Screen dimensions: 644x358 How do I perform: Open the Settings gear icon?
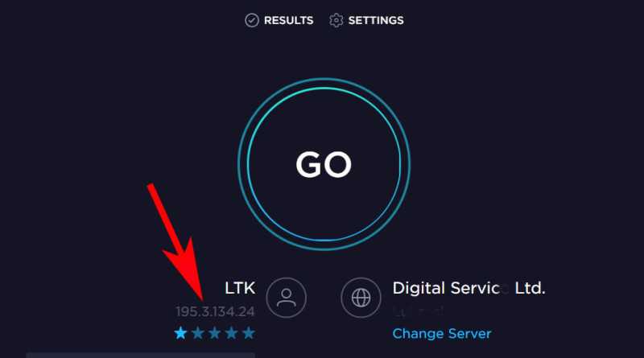336,20
